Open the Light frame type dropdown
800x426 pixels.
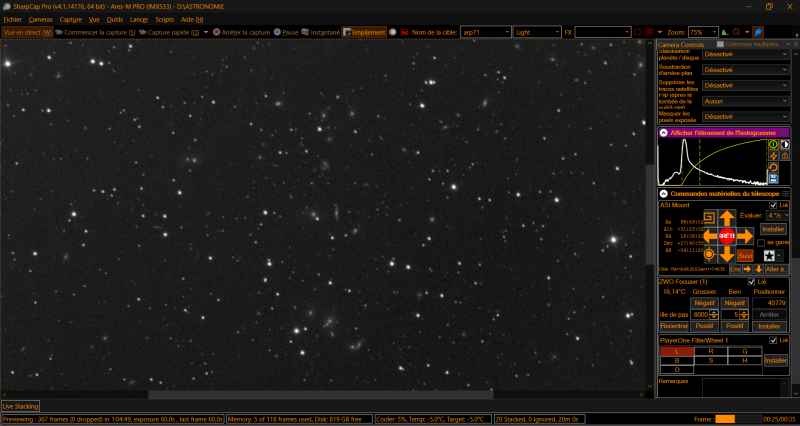(x=537, y=32)
